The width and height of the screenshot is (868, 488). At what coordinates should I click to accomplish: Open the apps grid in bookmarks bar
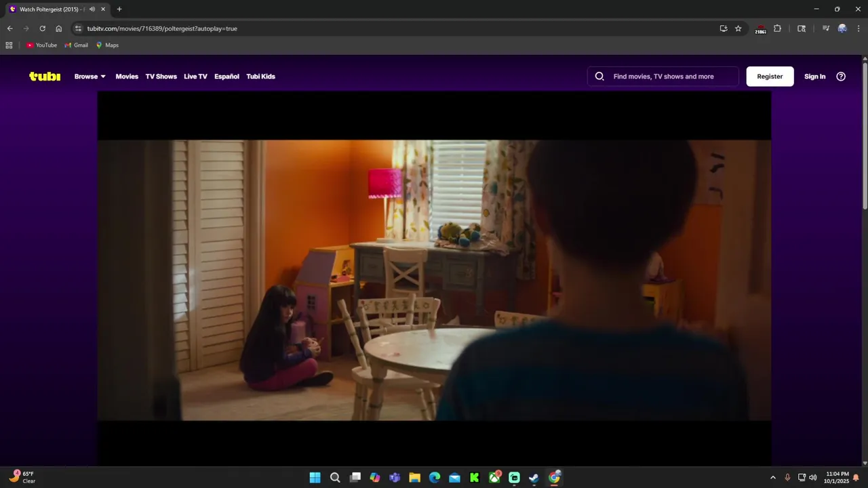9,45
